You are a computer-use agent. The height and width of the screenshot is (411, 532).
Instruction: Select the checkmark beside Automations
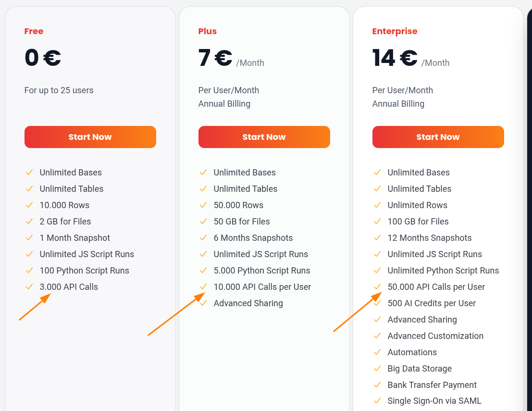(377, 352)
